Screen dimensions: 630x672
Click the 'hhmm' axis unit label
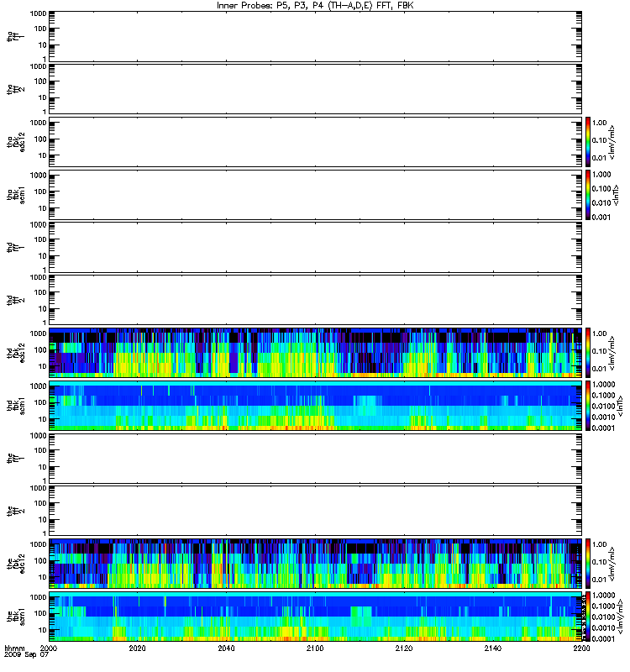pos(14,648)
